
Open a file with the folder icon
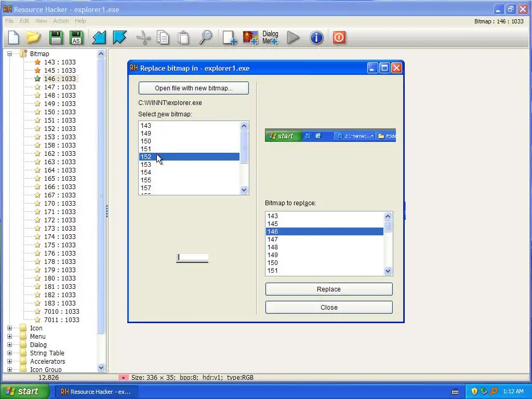click(34, 37)
